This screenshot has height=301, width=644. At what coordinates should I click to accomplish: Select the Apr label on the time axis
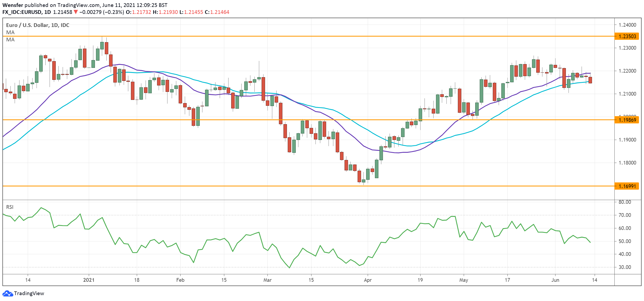[x=367, y=280]
